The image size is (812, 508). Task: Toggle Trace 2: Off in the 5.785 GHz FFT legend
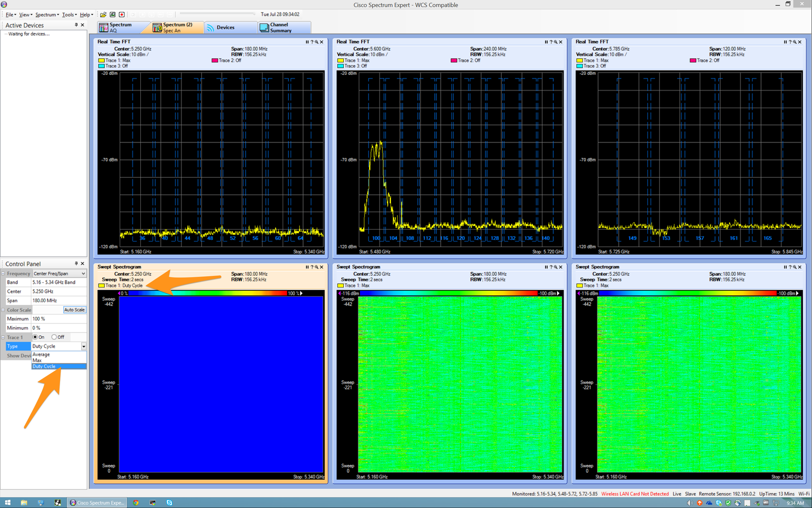coord(705,61)
